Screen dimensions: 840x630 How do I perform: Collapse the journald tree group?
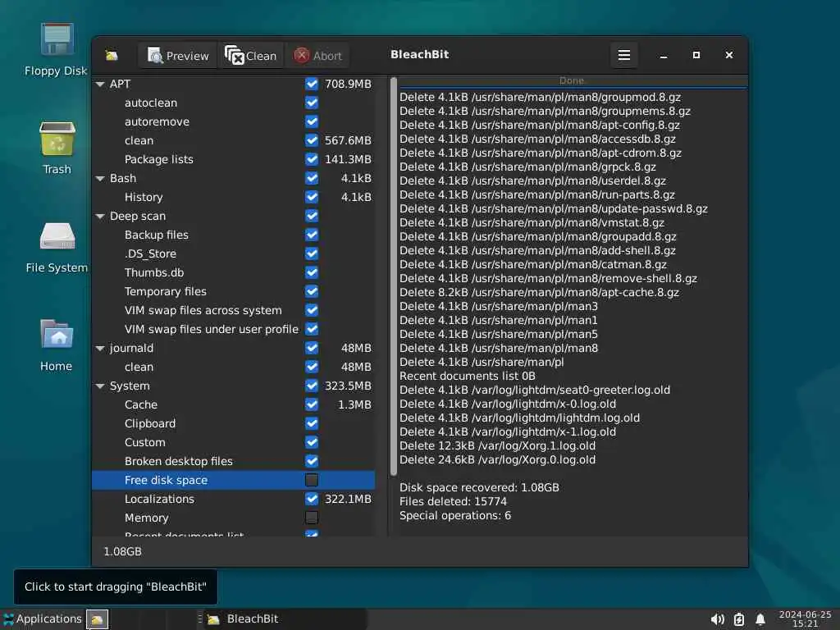(100, 348)
